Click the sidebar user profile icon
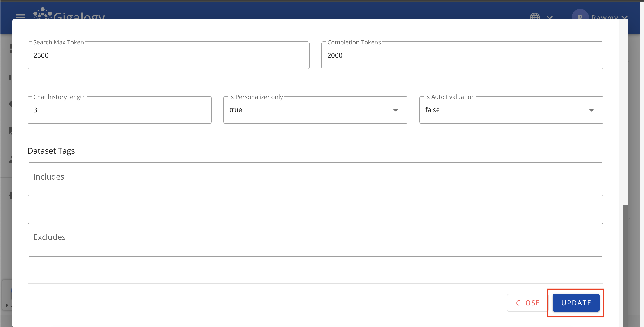Image resolution: width=644 pixels, height=327 pixels. (x=11, y=159)
